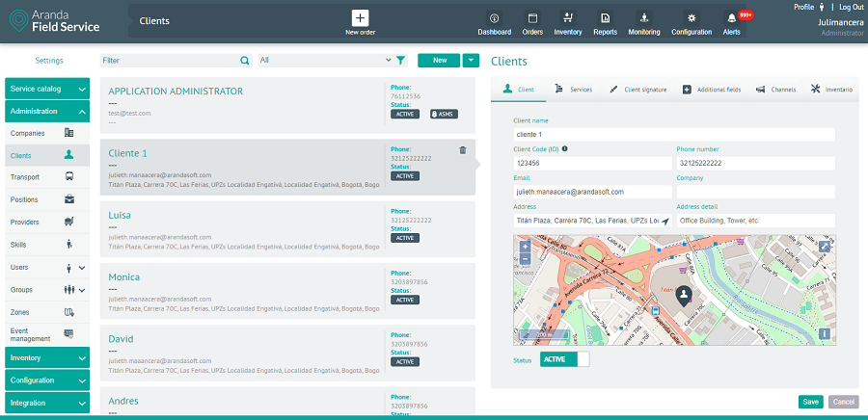868x420 pixels.
Task: Open the Channels tab
Action: point(775,89)
